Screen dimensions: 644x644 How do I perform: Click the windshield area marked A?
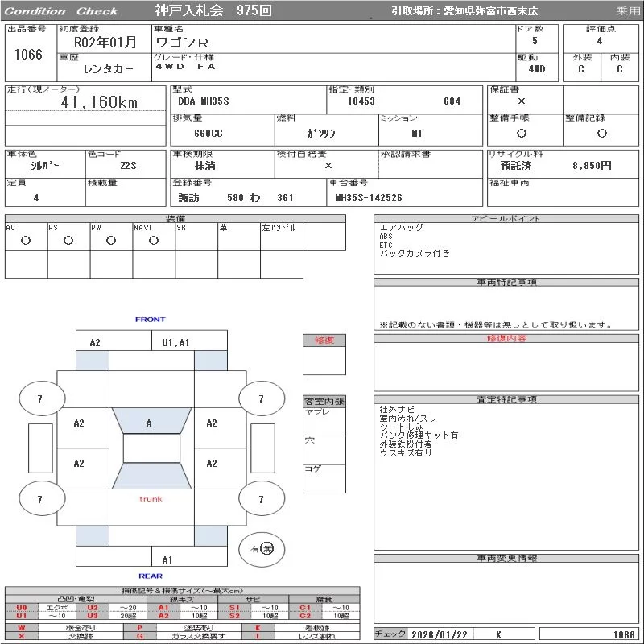[149, 423]
